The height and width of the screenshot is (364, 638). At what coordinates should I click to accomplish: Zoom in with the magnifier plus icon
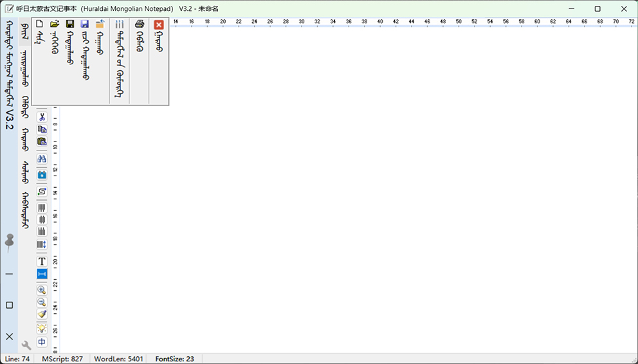[x=42, y=290]
